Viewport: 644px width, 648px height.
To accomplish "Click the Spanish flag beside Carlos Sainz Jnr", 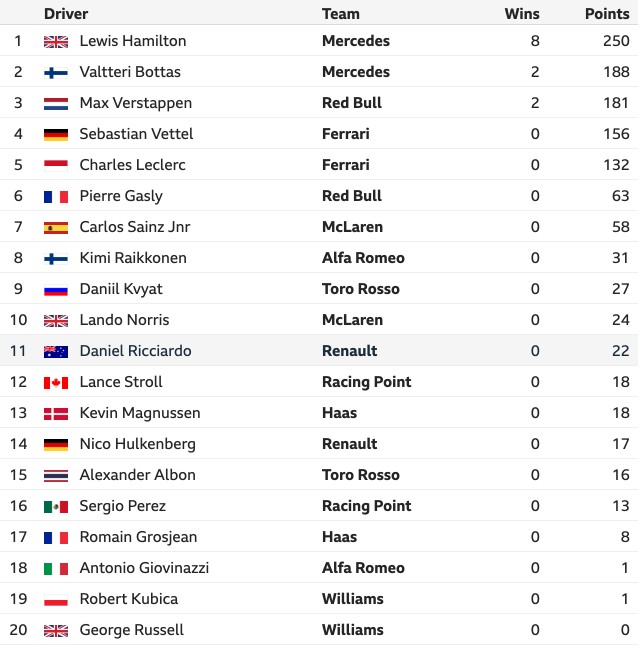I will pos(56,227).
